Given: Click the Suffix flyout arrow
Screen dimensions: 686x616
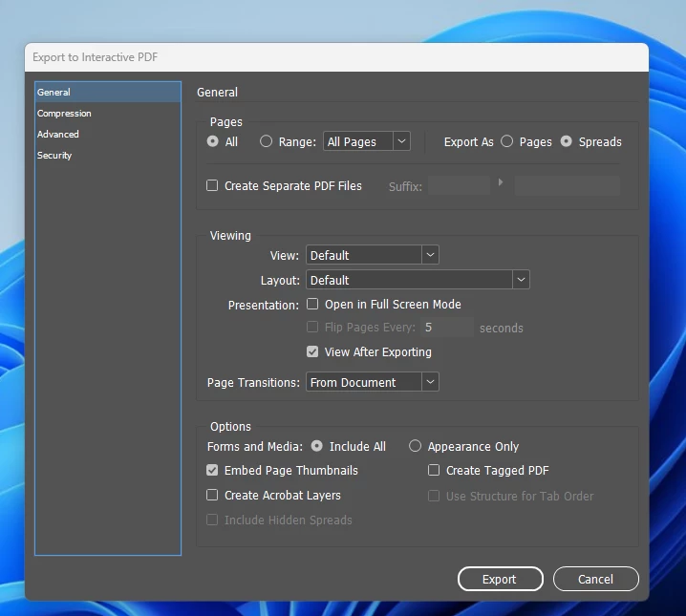Looking at the screenshot, I should click(x=501, y=182).
